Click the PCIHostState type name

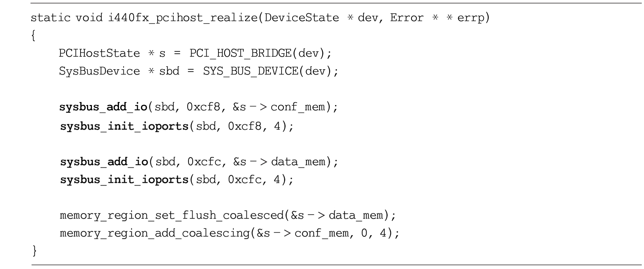coord(99,53)
